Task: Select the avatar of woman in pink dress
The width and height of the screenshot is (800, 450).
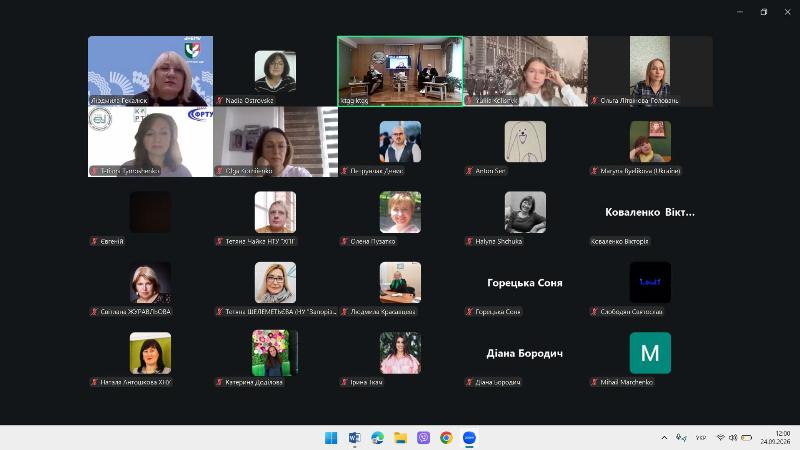Action: 400,353
